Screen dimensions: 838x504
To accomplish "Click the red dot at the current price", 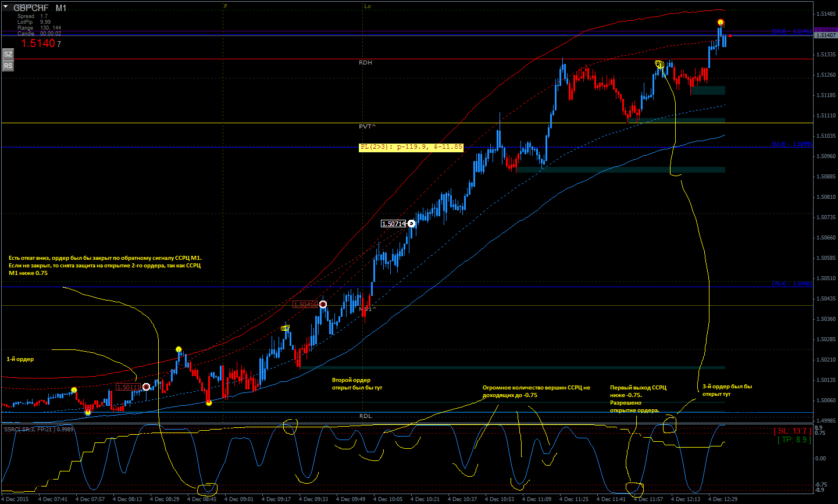I will point(730,36).
